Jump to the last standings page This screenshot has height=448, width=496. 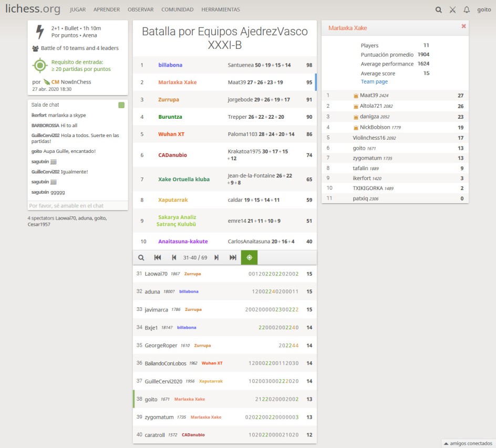233,257
